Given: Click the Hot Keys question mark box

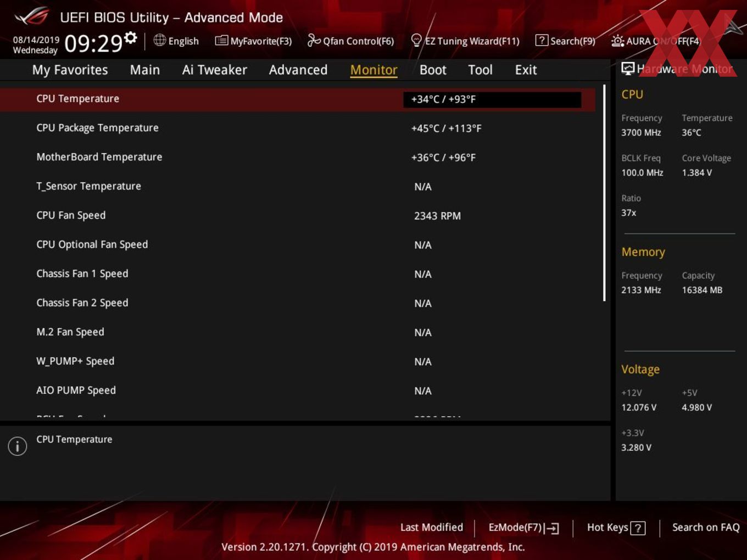Looking at the screenshot, I should pos(638,528).
